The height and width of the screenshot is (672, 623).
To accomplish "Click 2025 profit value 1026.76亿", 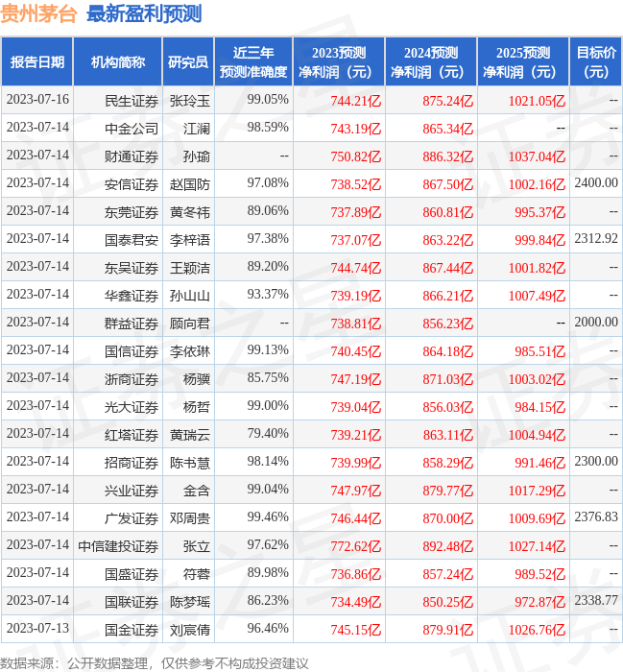I will tap(537, 631).
